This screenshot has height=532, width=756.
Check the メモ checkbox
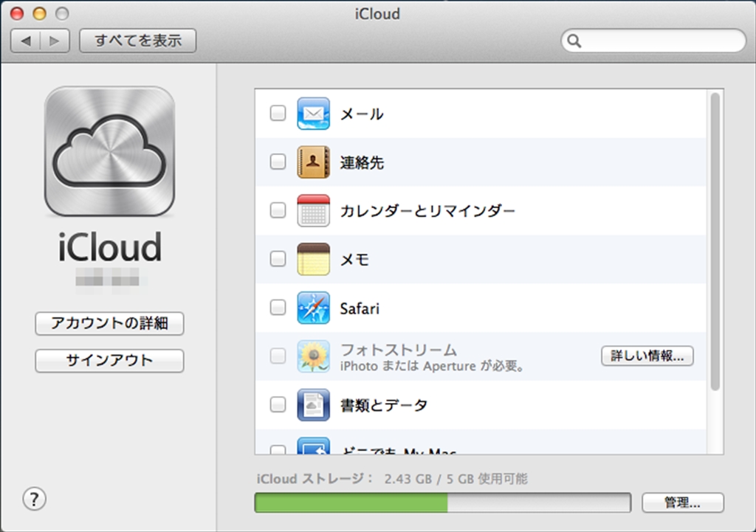click(278, 259)
